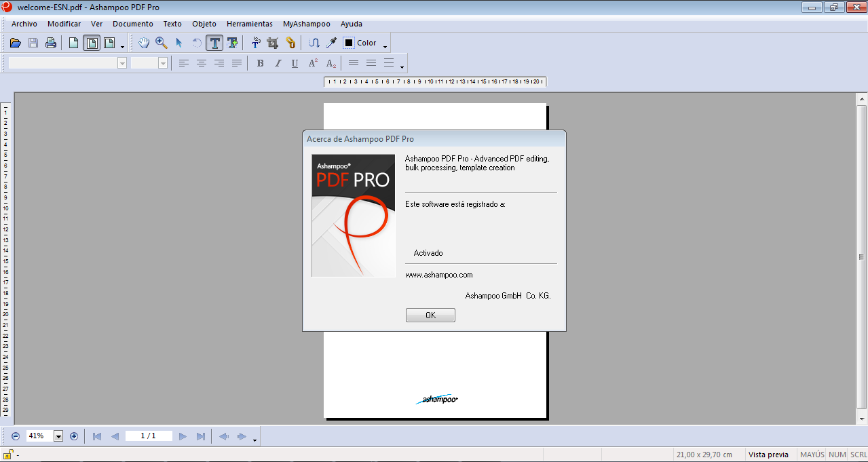Screen dimensions: 868x462
Task: Expand the navigation toolbar options arrow
Action: pos(254,440)
